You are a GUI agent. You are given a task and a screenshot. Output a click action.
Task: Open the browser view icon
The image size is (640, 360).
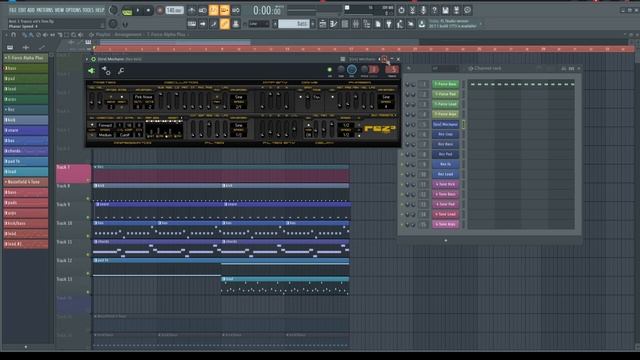(x=367, y=24)
